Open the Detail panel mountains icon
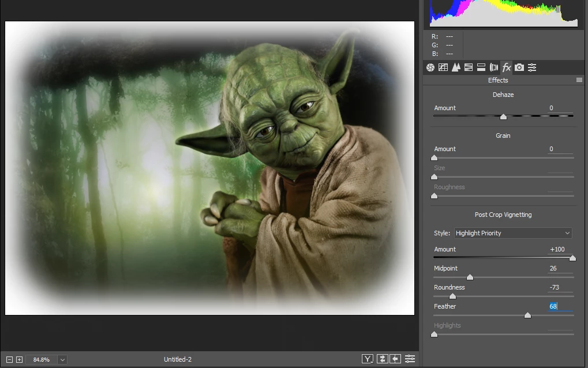This screenshot has width=588, height=368. point(456,67)
